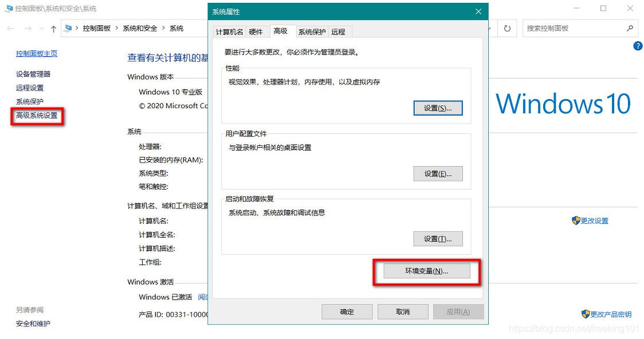The height and width of the screenshot is (339, 644).
Task: Click the 笔和触控: label
Action: coord(154,186)
